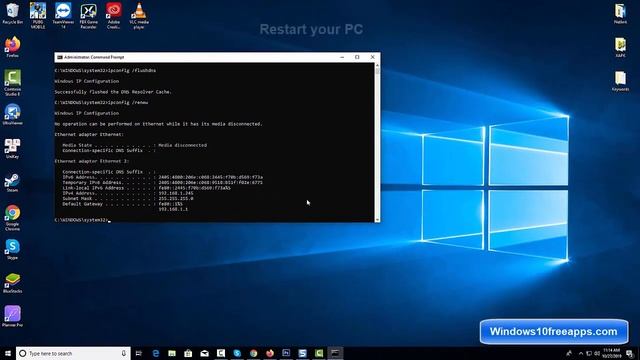The image size is (640, 360).
Task: Click 'Ethernet adapter Ethernet 2:' heading
Action: (92, 161)
